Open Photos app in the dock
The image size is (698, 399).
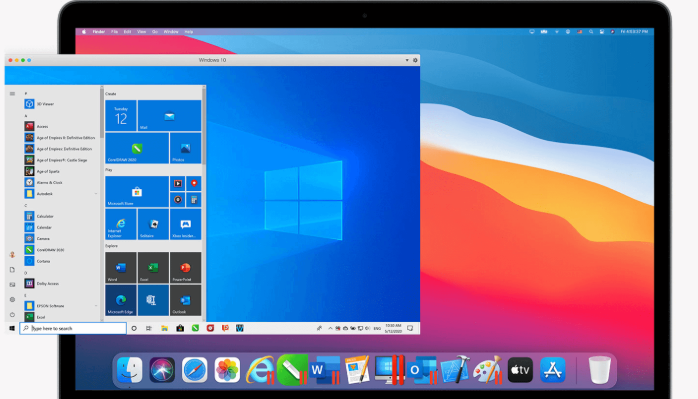tap(227, 370)
